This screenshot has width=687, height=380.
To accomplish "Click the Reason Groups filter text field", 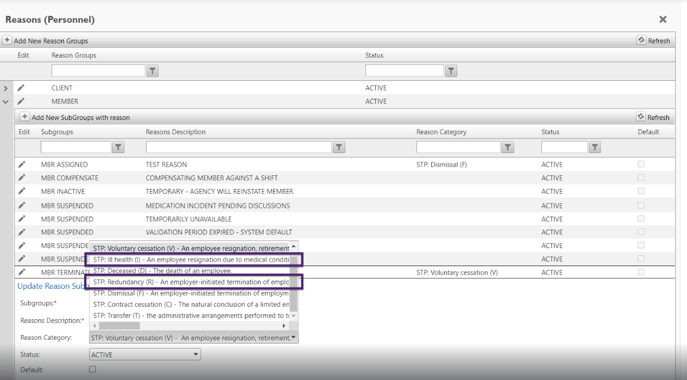I will point(98,71).
